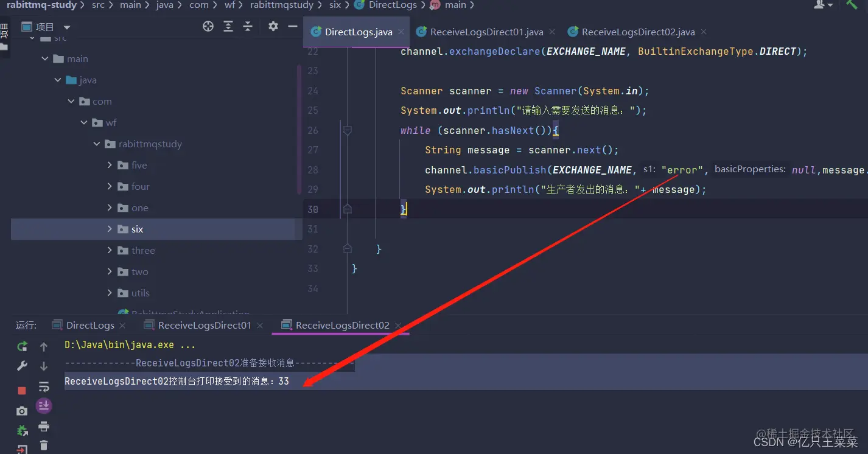Close the DirectLogs run tab
The width and height of the screenshot is (868, 454).
[x=123, y=326]
